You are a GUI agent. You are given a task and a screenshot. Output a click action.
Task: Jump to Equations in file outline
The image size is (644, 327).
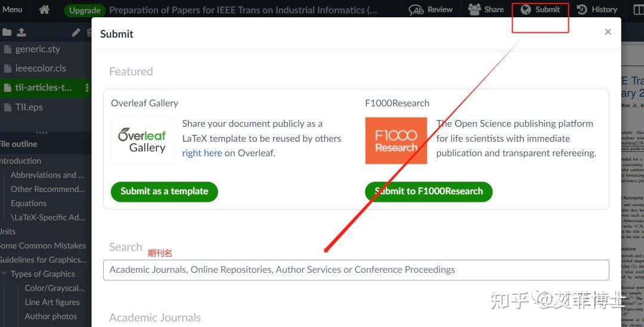point(29,203)
